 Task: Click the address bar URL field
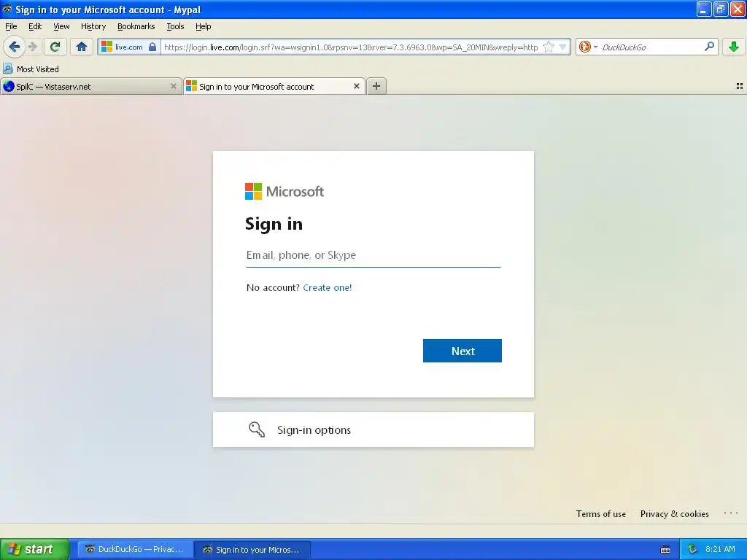[351, 47]
